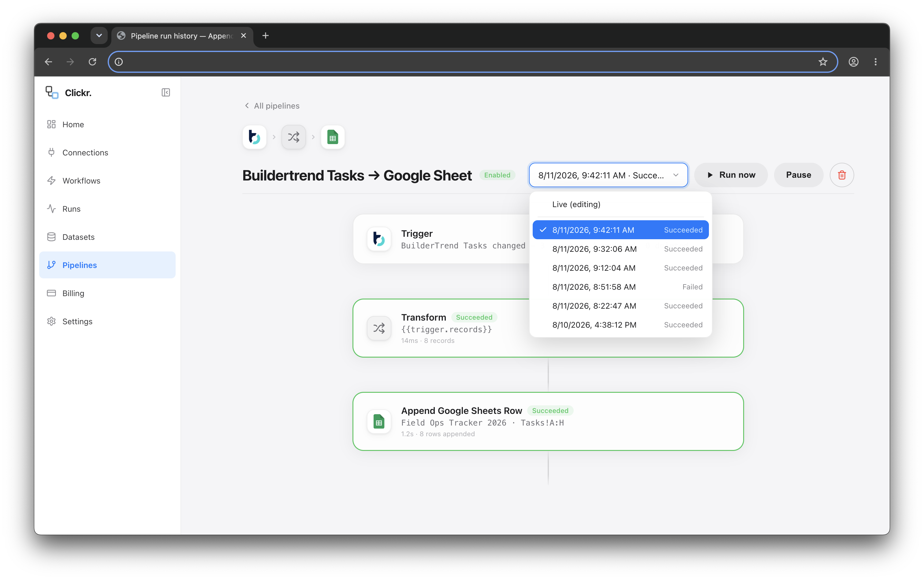Screen dimensions: 924x580
Task: Select the 9:42:11 AM run
Action: tap(620, 230)
